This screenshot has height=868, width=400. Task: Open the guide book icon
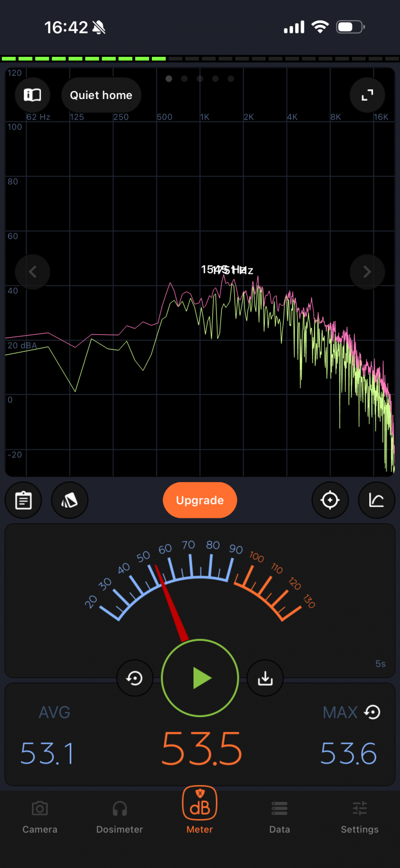[32, 95]
